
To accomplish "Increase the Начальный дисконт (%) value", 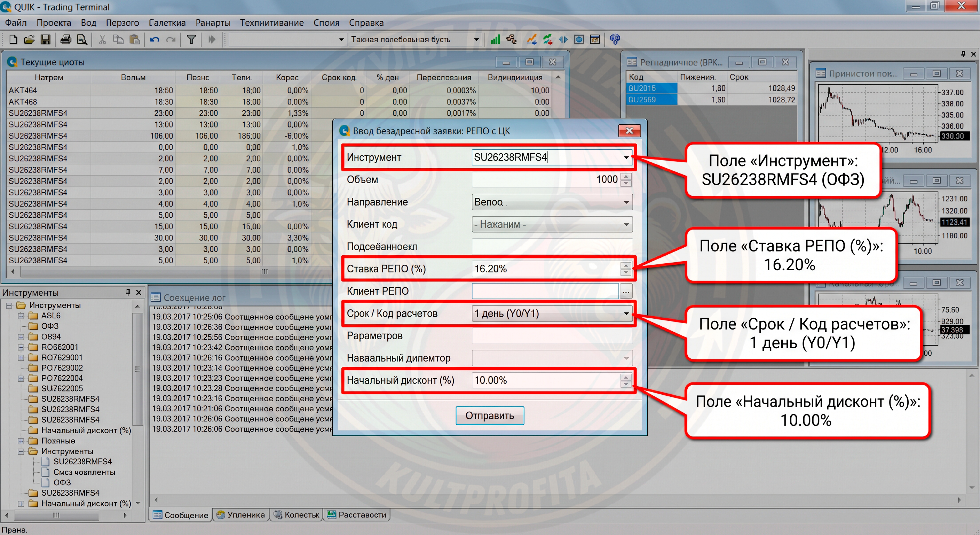I will pos(626,377).
